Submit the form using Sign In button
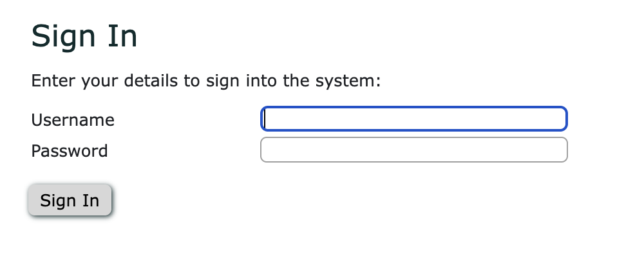 (70, 201)
